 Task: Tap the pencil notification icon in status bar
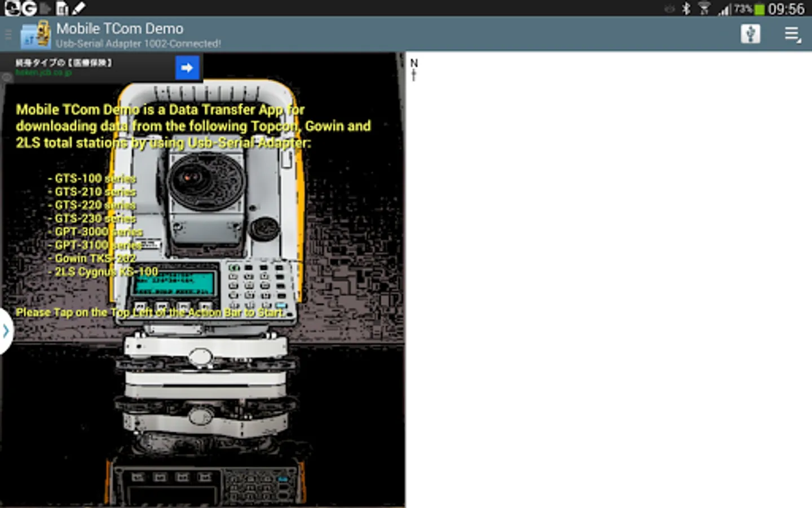point(79,8)
